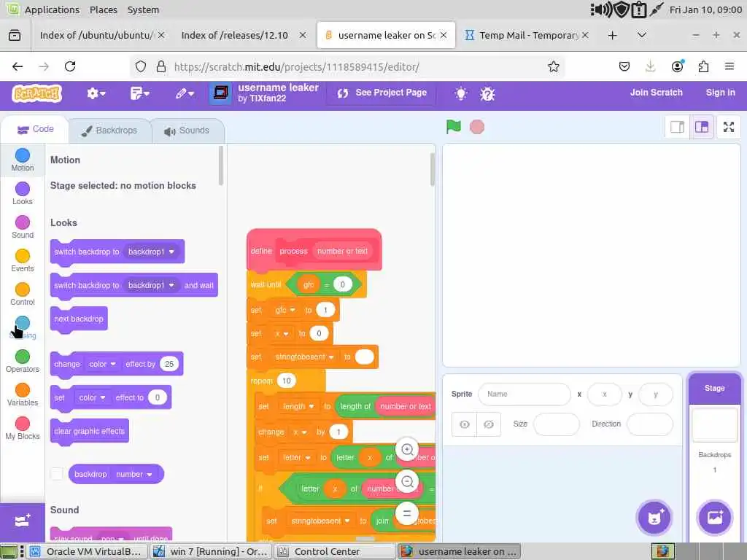The height and width of the screenshot is (560, 747).
Task: Open color dropdown in change effect block
Action: (102, 364)
